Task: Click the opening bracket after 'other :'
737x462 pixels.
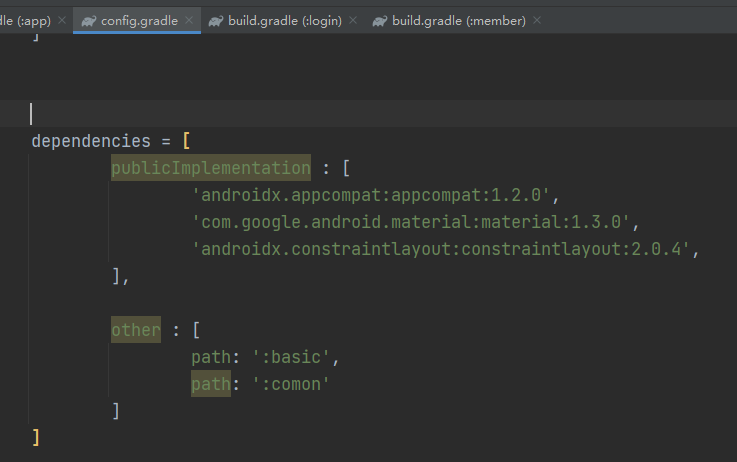Action: (x=196, y=330)
